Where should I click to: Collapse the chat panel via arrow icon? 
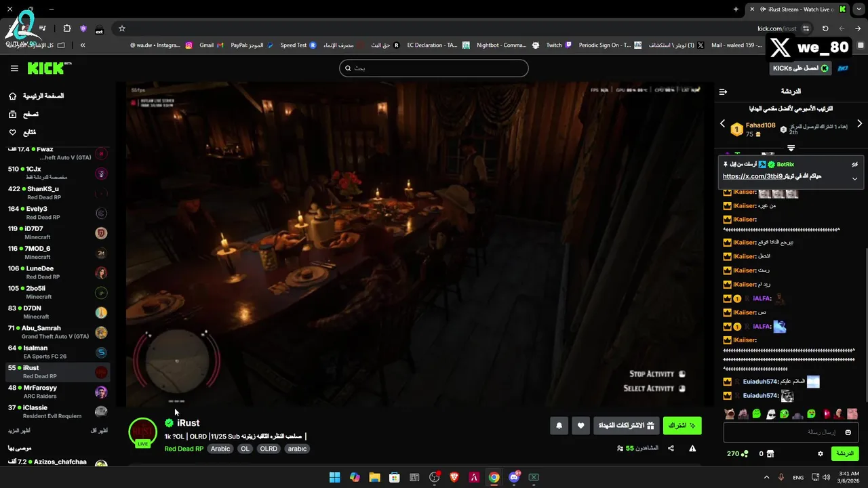[723, 91]
